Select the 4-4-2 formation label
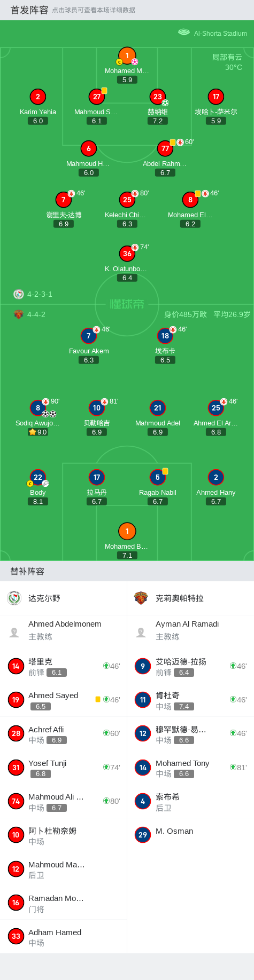Image resolution: width=254 pixels, height=980 pixels. (x=36, y=314)
